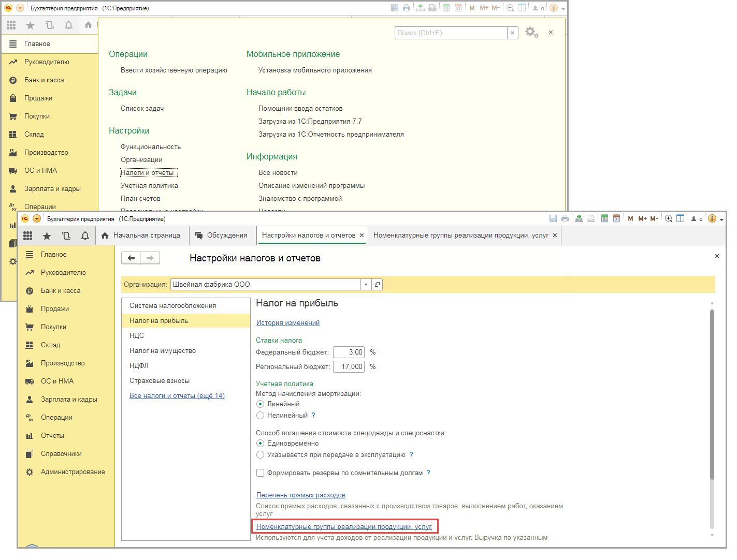Open the organization card button next to dropdown
This screenshot has height=560, width=737.
[378, 285]
